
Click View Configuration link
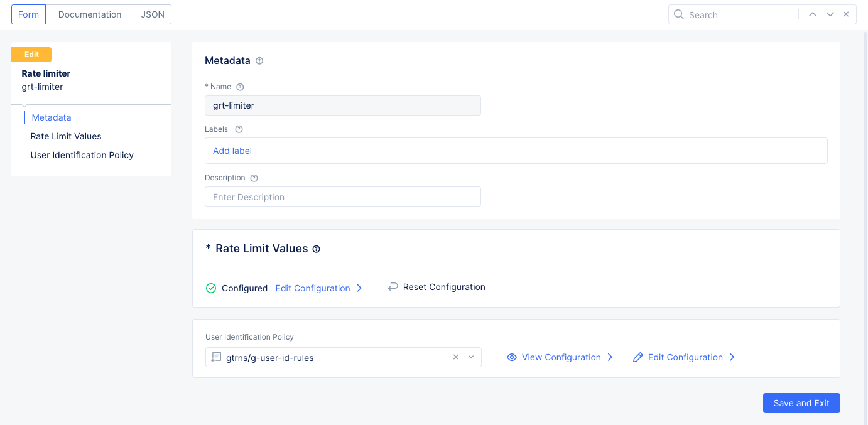(561, 357)
